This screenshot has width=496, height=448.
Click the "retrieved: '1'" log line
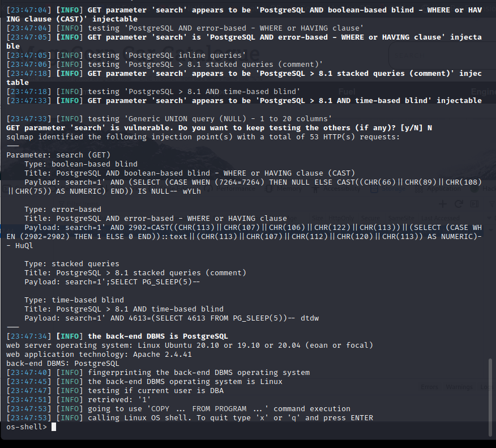[79, 400]
